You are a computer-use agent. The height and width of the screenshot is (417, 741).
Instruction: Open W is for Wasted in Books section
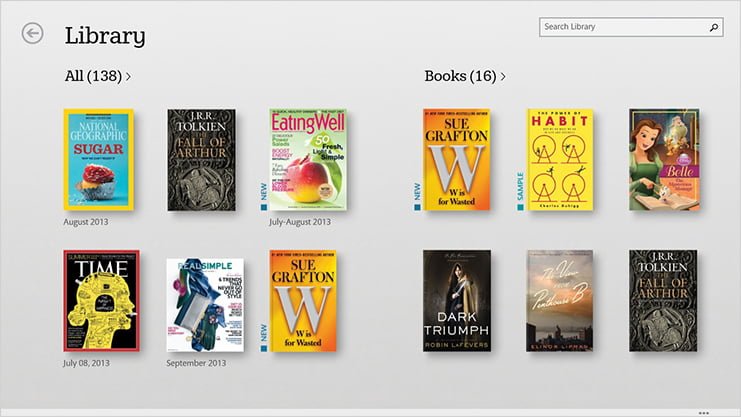point(457,159)
